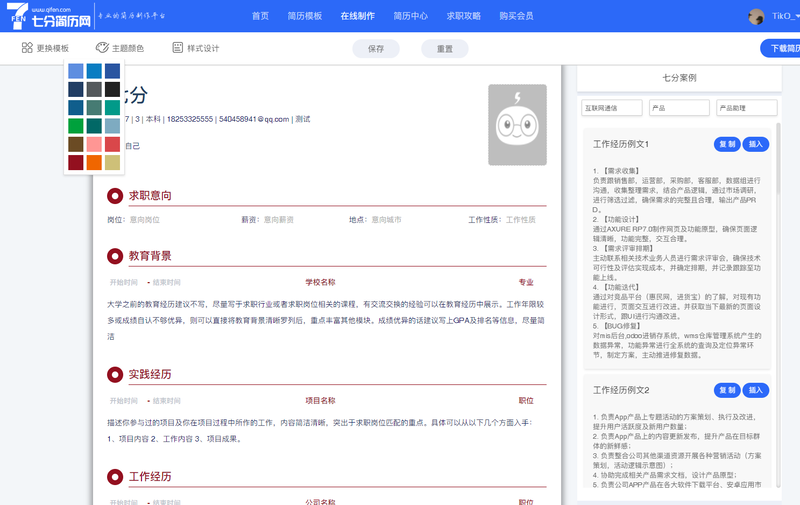Screen dimensions: 800x505
Task: Click the user avatar picture
Action: point(756,16)
